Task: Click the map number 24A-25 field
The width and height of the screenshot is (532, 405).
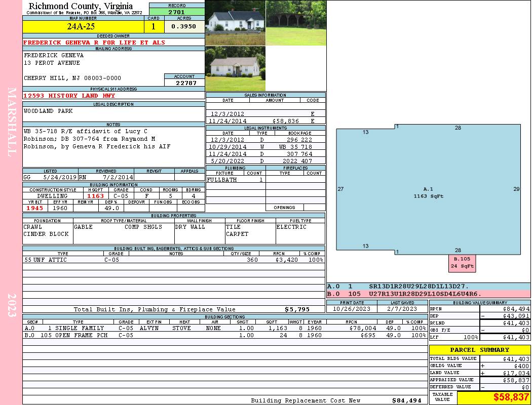Action: pyautogui.click(x=81, y=26)
